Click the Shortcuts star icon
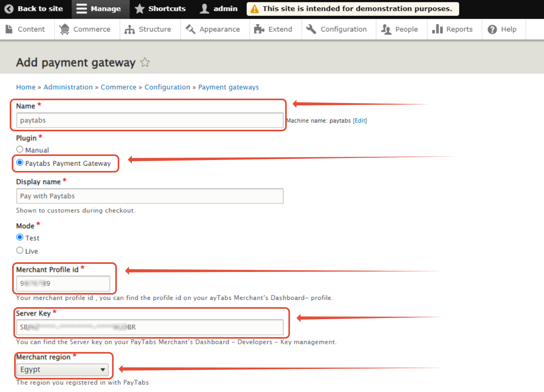The width and height of the screenshot is (544, 392). 140,9
